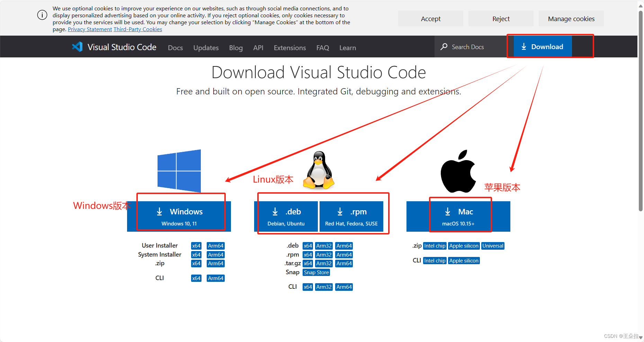
Task: Click the Apple logo image
Action: 458,171
